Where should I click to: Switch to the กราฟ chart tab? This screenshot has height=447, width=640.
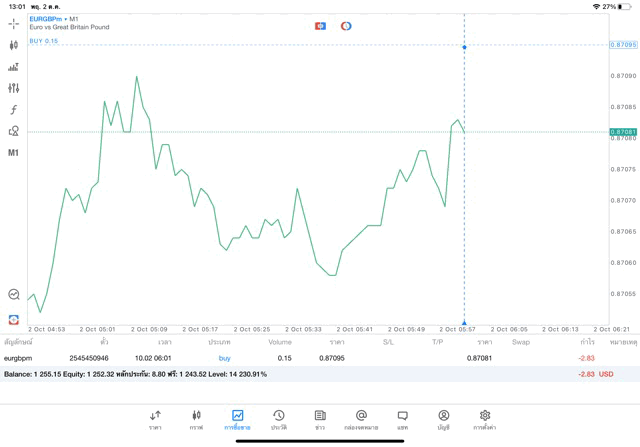tap(196, 420)
